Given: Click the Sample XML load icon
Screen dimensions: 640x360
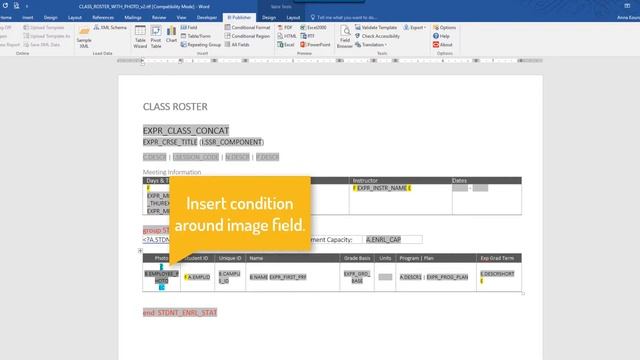Looking at the screenshot, I should pyautogui.click(x=84, y=37).
